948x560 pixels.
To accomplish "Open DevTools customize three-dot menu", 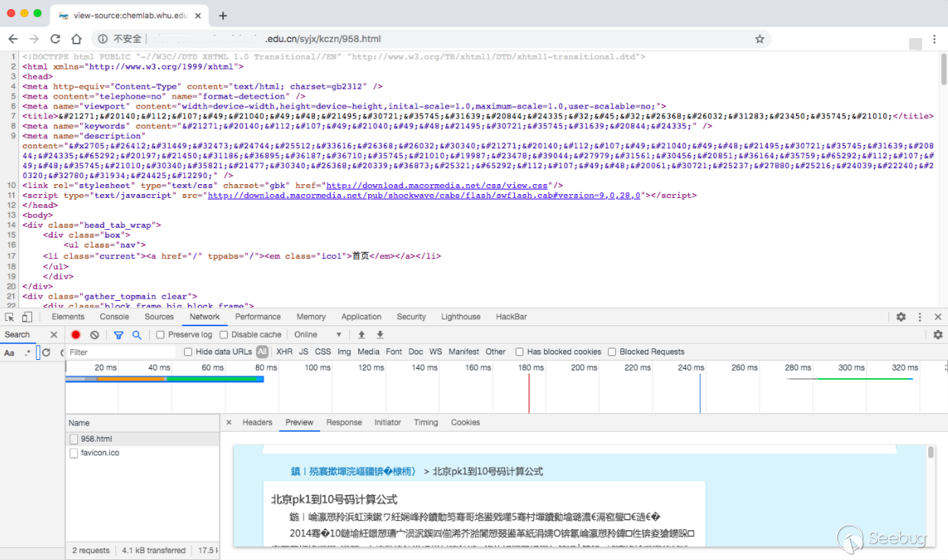I will [920, 317].
